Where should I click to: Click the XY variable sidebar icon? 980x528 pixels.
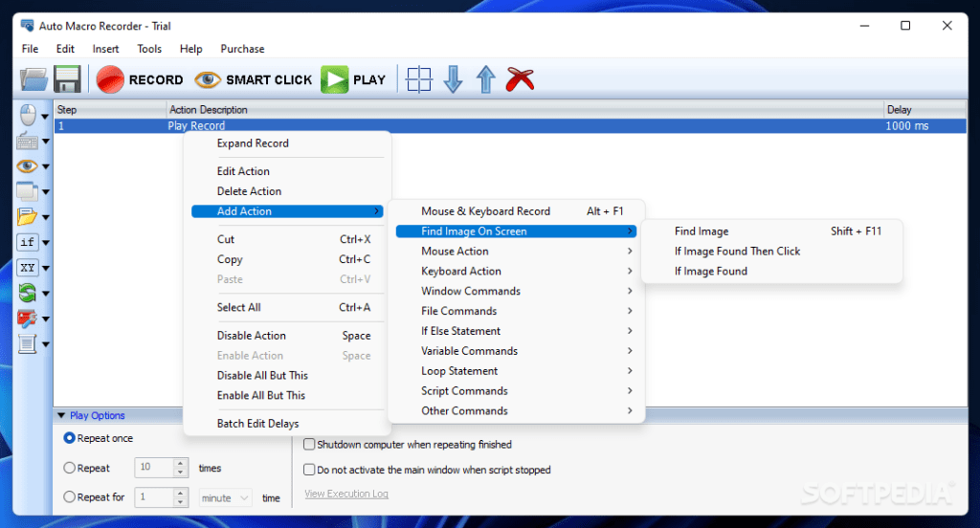pos(27,268)
